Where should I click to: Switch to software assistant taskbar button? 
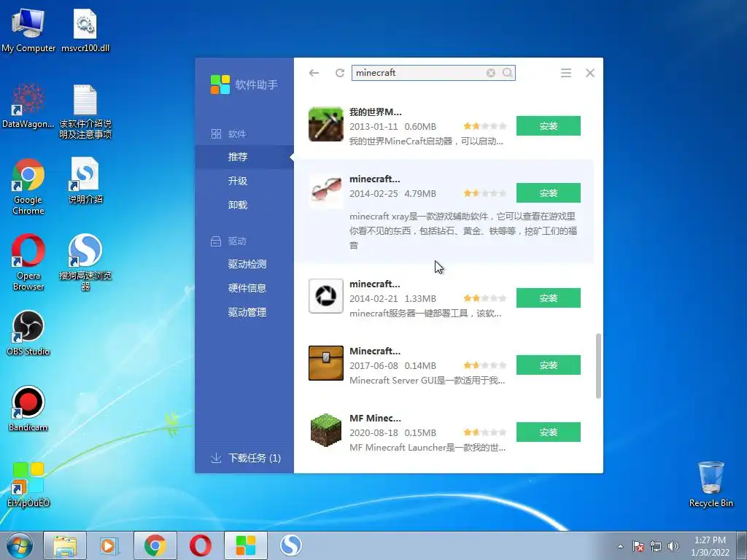pyautogui.click(x=245, y=545)
